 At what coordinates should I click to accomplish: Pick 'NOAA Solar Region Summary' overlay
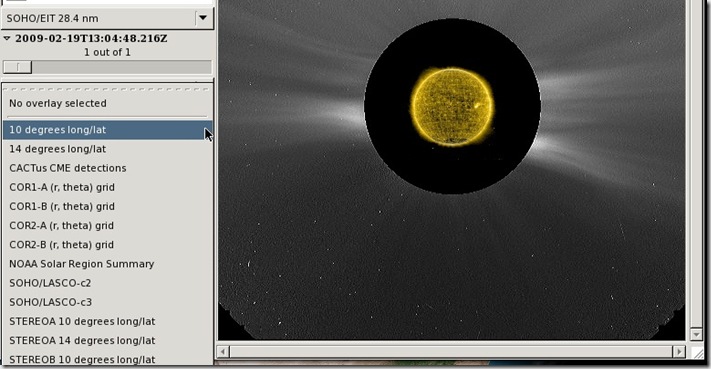click(107, 264)
